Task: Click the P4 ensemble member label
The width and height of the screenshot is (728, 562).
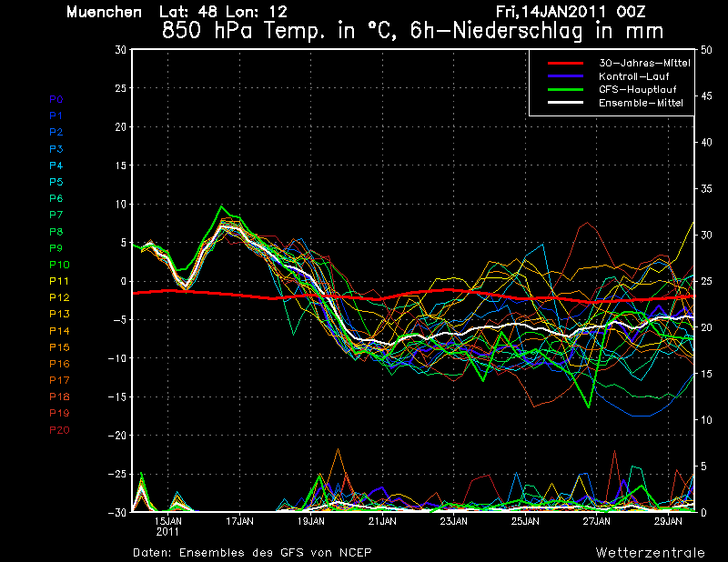Action: 56,166
